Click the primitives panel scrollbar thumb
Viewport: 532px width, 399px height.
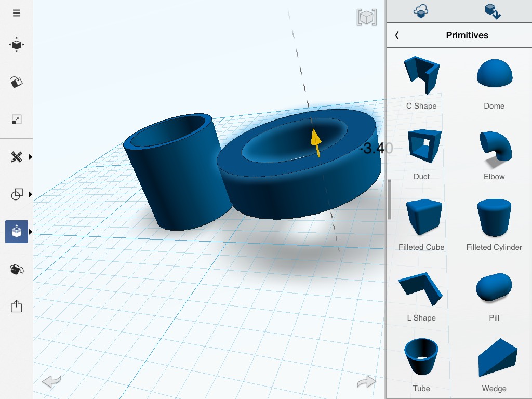[389, 199]
